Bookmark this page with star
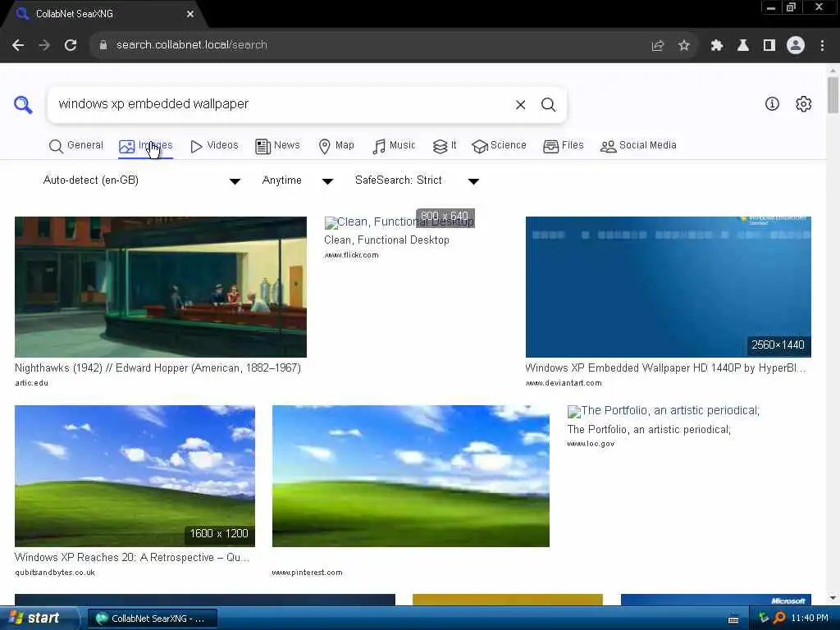Image resolution: width=840 pixels, height=630 pixels. click(x=683, y=46)
